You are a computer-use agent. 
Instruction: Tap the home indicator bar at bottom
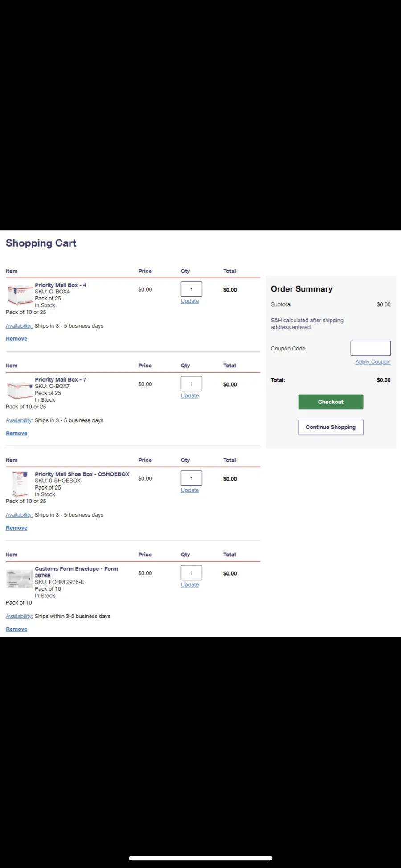[200, 858]
